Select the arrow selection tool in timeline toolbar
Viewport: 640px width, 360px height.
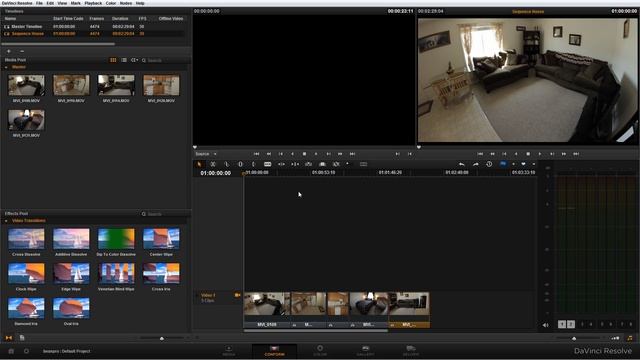tap(199, 164)
